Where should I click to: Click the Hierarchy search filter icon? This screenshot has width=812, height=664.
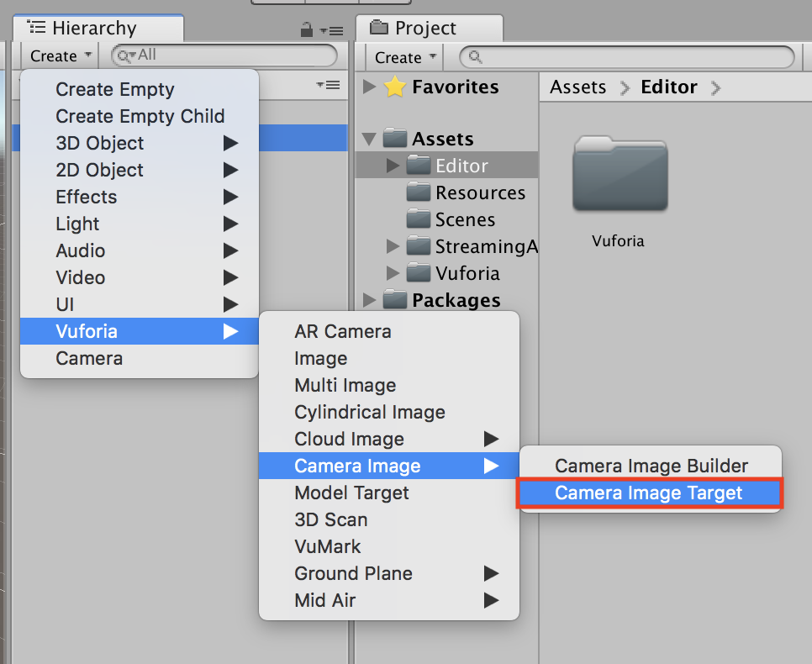126,55
